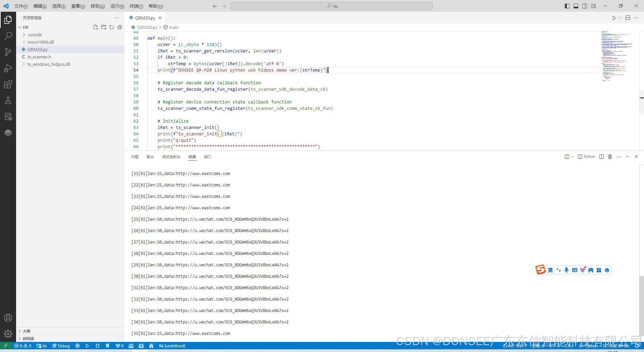
Task: Create a new file in the Explorer toolbar
Action: tap(96, 27)
